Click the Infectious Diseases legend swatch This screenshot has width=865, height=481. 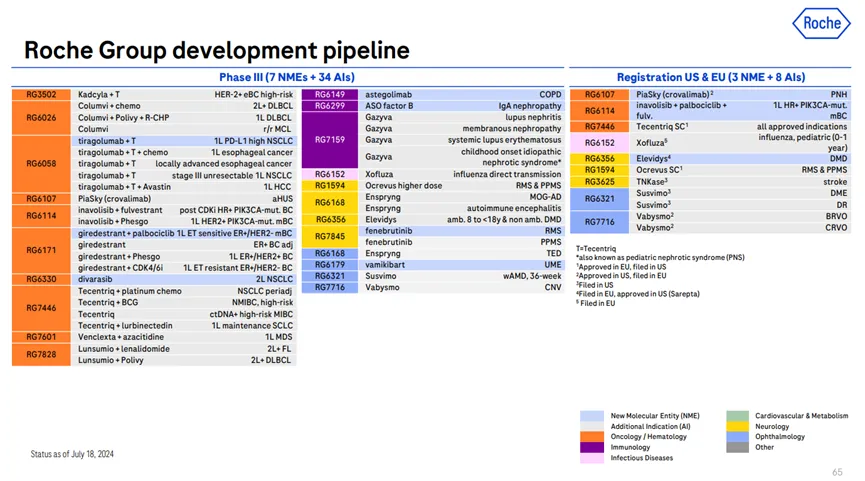pyautogui.click(x=592, y=458)
